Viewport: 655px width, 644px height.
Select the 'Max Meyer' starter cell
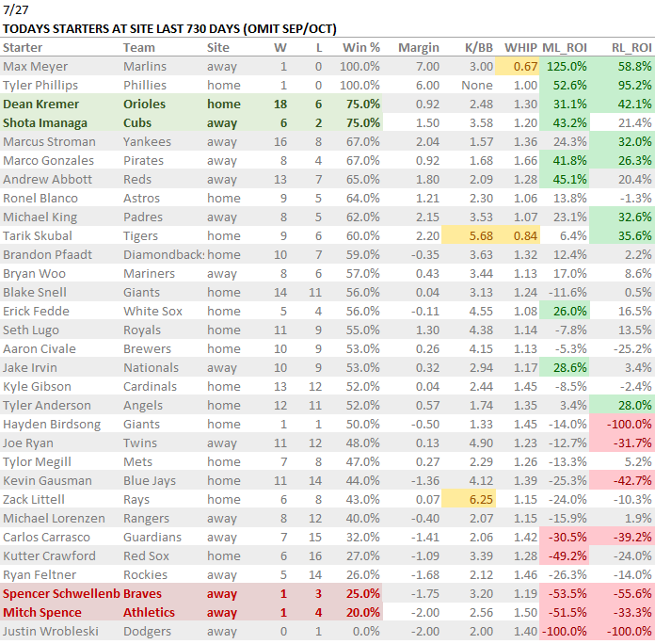coord(35,67)
